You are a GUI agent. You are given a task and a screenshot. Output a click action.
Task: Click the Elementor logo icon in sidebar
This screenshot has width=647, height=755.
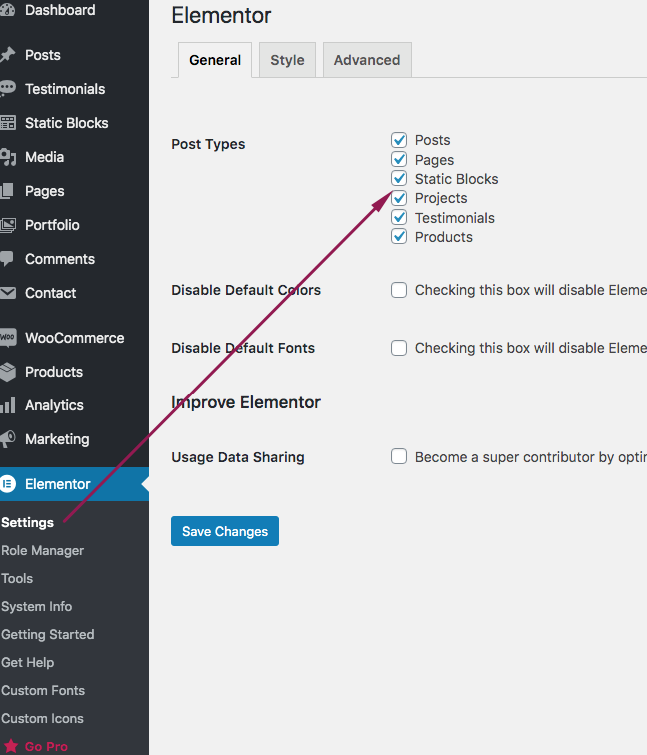tap(8, 484)
